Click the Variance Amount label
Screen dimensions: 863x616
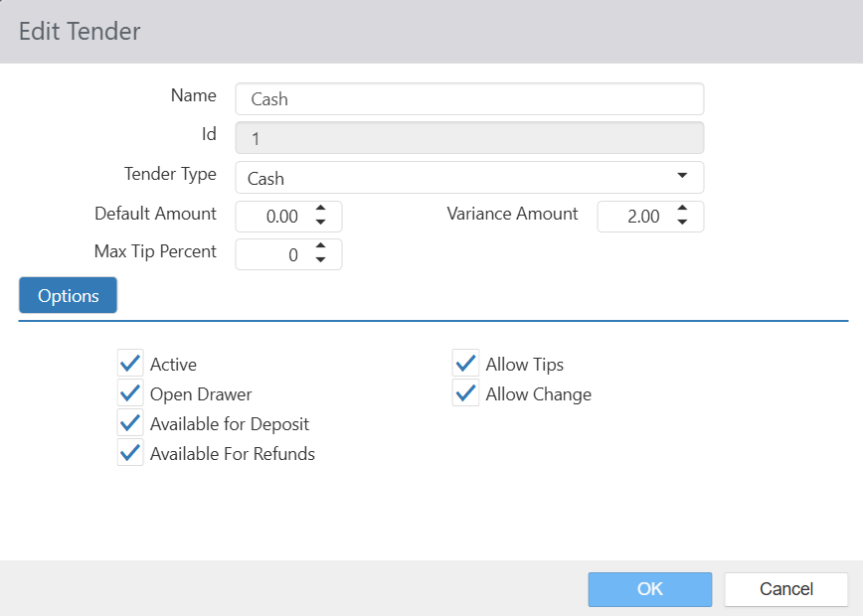pos(512,214)
